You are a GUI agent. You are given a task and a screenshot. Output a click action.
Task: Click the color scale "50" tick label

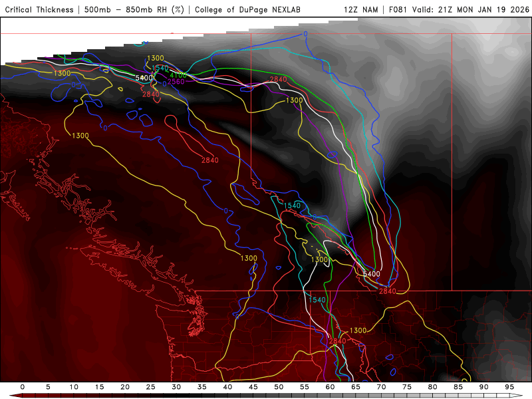279,387
